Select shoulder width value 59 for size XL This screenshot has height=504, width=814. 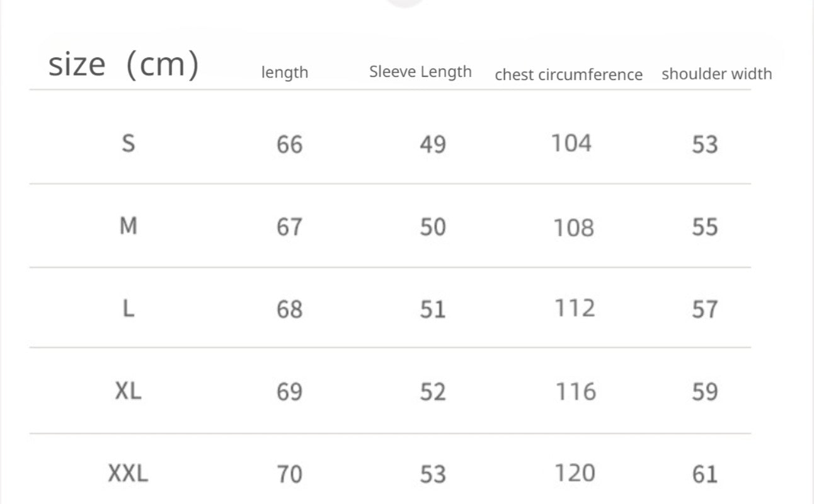(x=704, y=392)
